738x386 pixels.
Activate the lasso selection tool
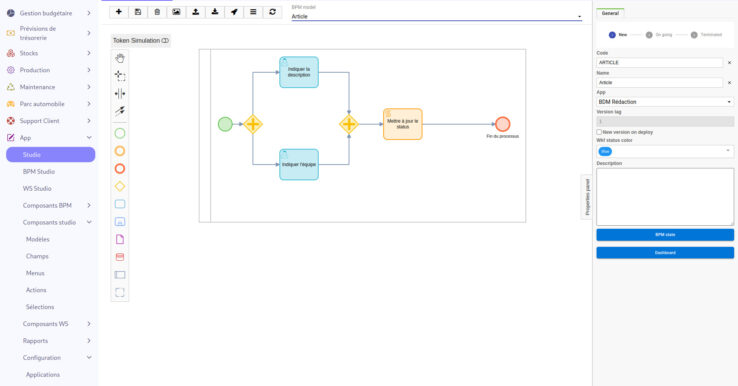120,76
